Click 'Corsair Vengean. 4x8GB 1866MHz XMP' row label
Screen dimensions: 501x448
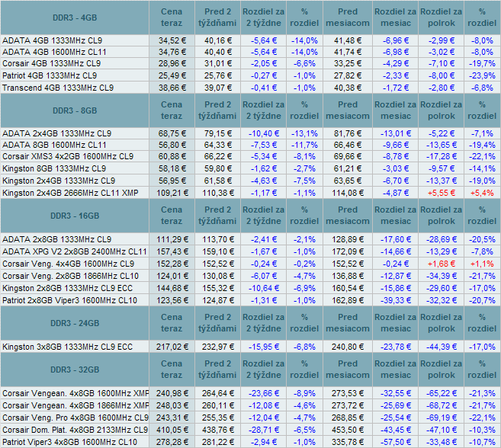tap(75, 405)
